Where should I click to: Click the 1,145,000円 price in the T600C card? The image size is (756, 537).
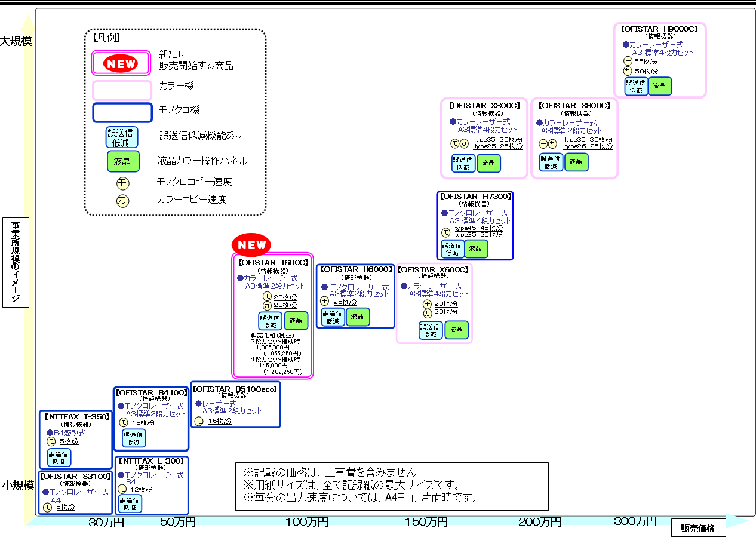pyautogui.click(x=272, y=366)
